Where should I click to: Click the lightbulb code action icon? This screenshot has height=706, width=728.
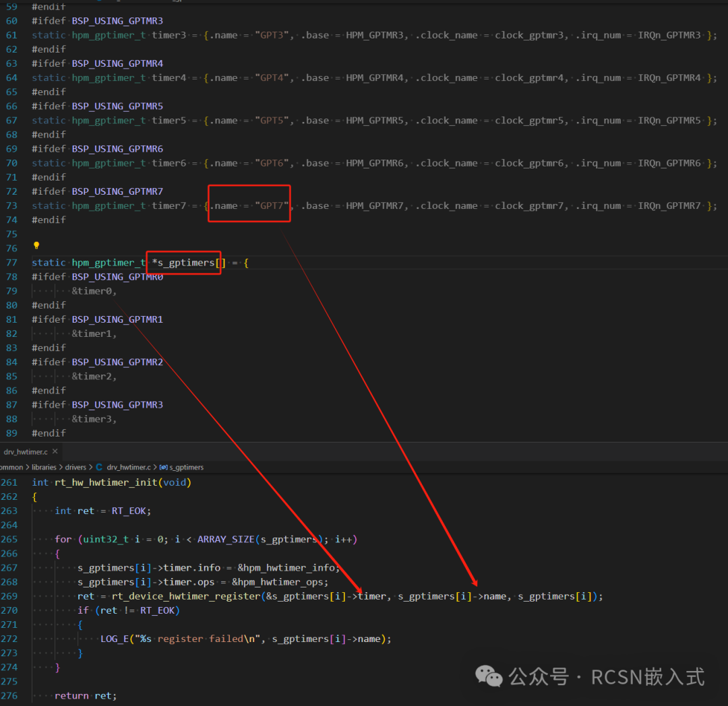pyautogui.click(x=36, y=246)
